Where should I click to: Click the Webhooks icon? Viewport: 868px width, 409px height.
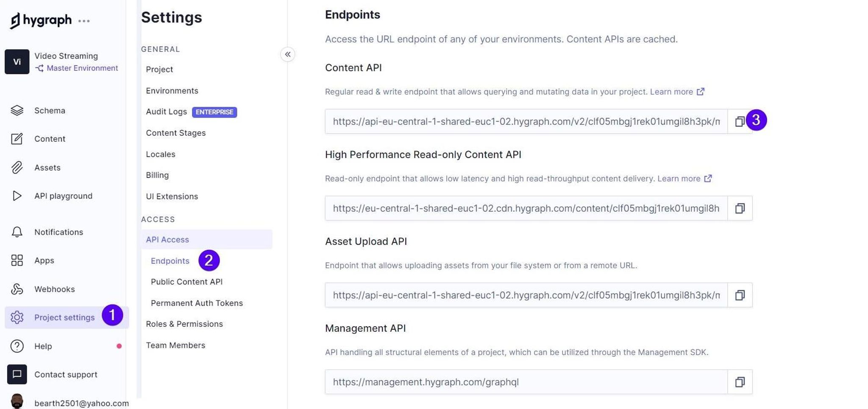coord(17,289)
